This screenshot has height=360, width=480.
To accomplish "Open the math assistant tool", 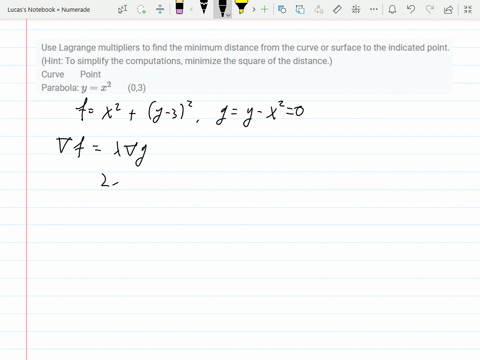I will click(x=356, y=10).
